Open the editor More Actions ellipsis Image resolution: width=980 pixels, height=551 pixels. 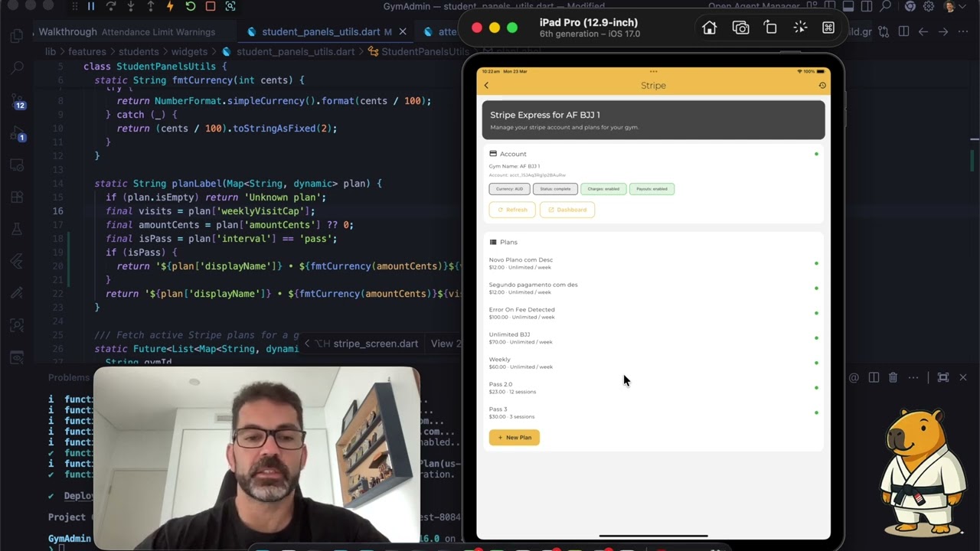coord(963,32)
